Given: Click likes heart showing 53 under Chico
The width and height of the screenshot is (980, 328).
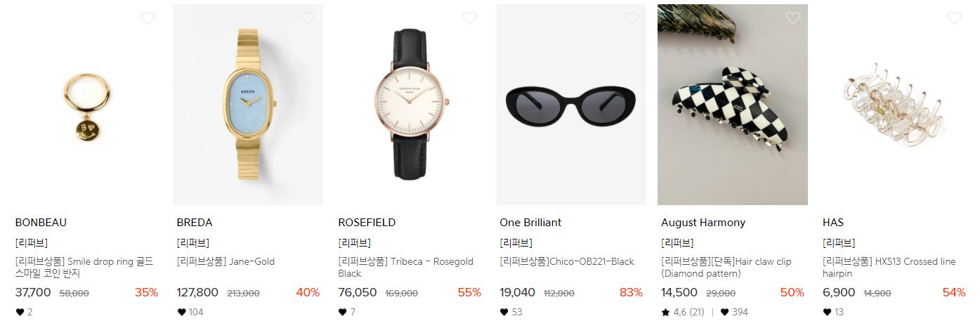Looking at the screenshot, I should click(x=504, y=313).
